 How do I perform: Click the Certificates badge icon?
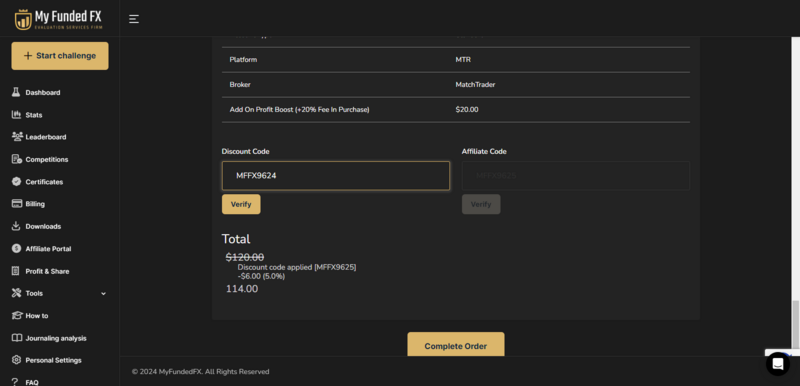(x=16, y=182)
